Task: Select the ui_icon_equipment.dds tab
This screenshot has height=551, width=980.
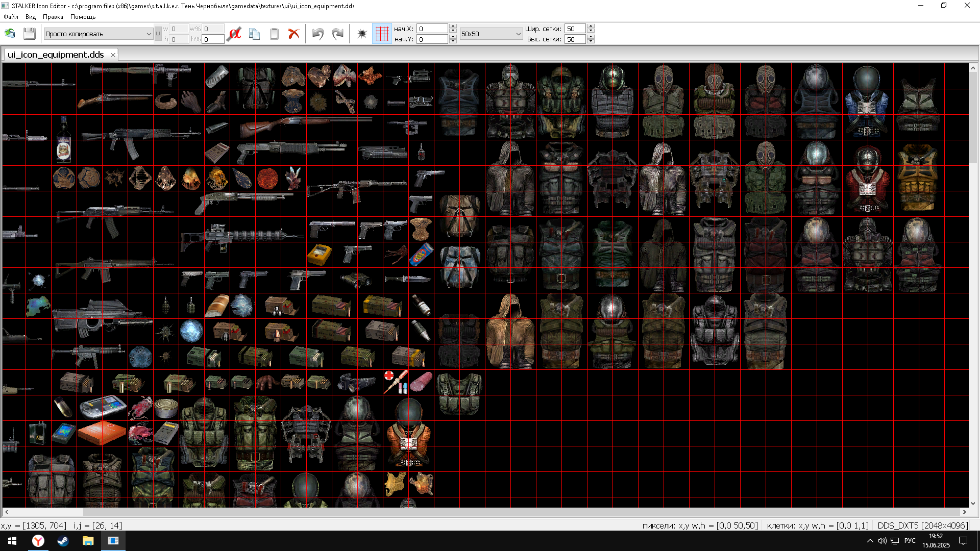Action: point(56,55)
